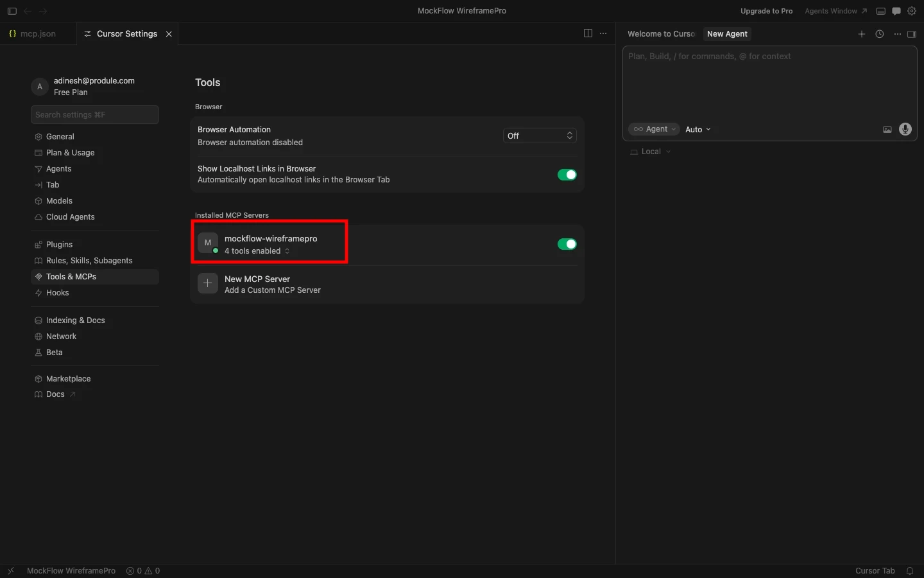Open errors and warnings count in status bar
Viewport: 924px width, 578px height.
click(143, 571)
